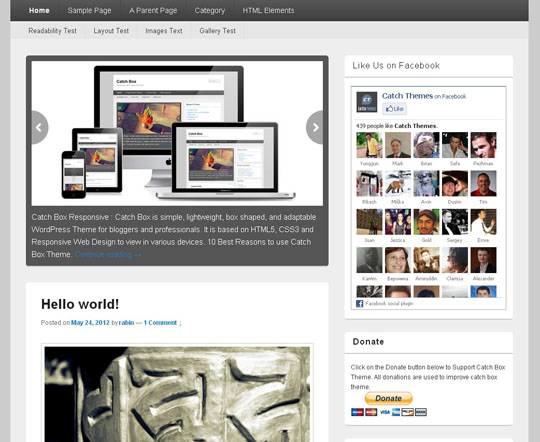Follow the Continue reading link in slider

click(x=108, y=254)
